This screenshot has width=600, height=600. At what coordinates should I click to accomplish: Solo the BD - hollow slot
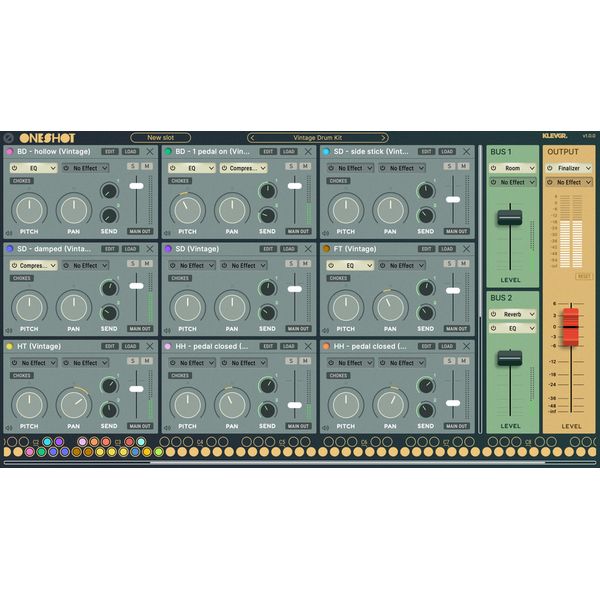click(131, 166)
